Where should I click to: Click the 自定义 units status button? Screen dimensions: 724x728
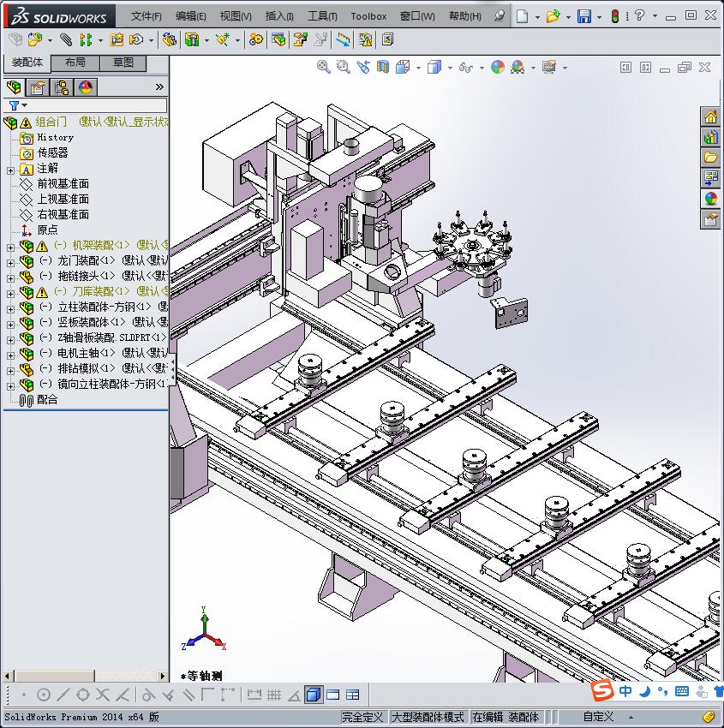tap(599, 717)
